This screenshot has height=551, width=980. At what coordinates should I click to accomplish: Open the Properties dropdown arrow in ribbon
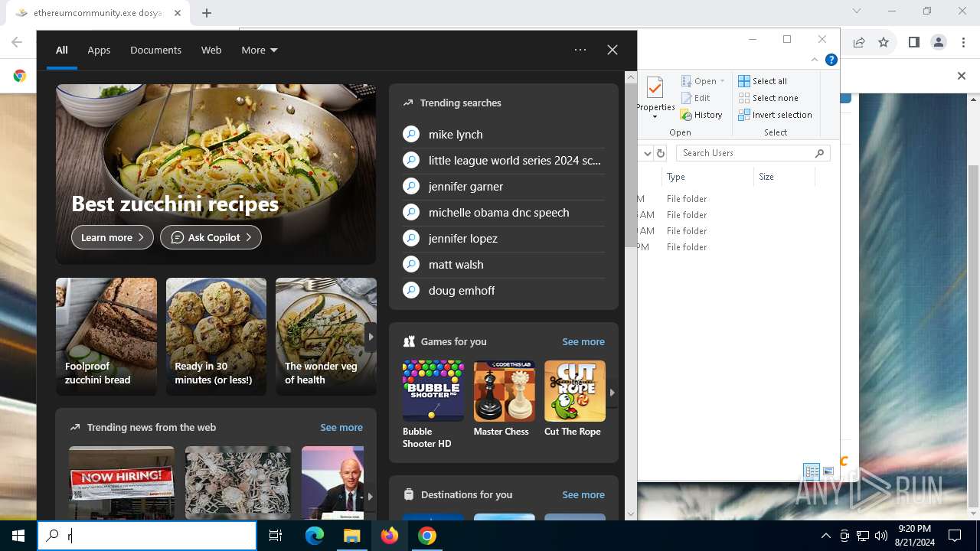655,117
